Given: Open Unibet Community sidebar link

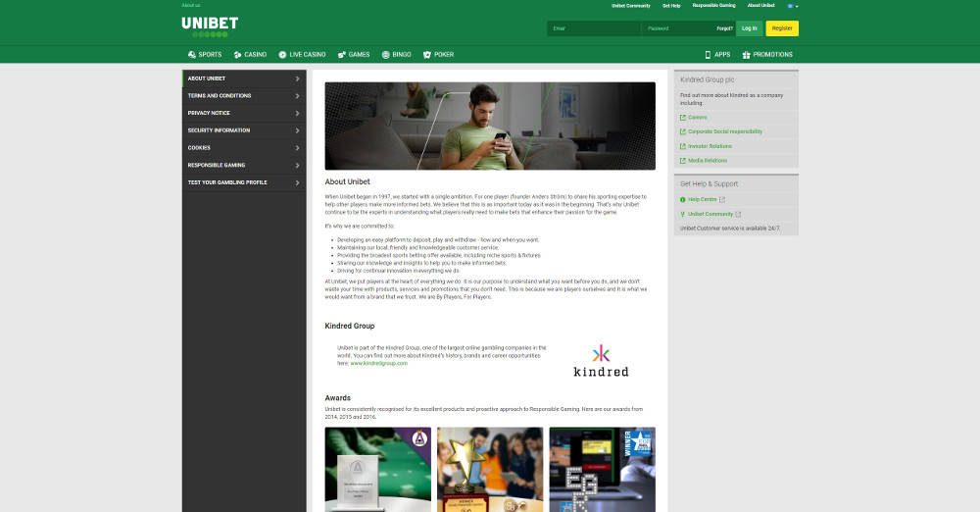Looking at the screenshot, I should 710,214.
